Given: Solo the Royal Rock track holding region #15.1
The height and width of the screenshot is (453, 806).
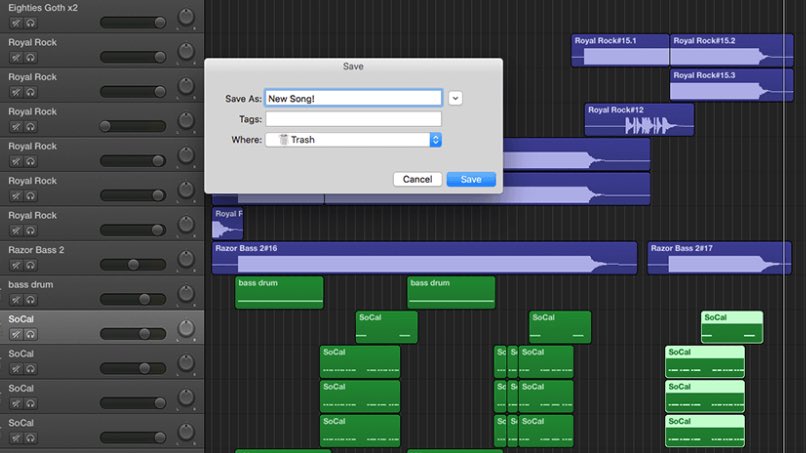Looking at the screenshot, I should pos(30,58).
